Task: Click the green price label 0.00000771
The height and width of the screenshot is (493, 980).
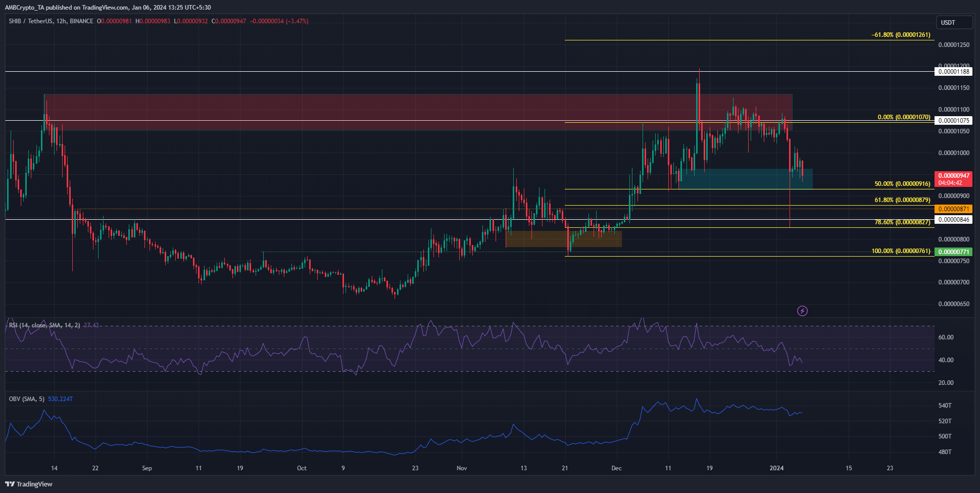Action: (x=954, y=252)
